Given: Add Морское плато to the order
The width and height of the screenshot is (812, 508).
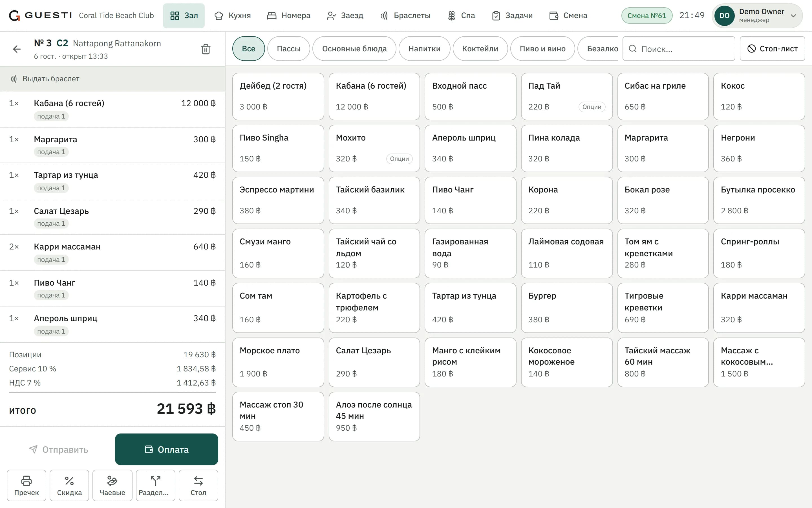Looking at the screenshot, I should 278,362.
